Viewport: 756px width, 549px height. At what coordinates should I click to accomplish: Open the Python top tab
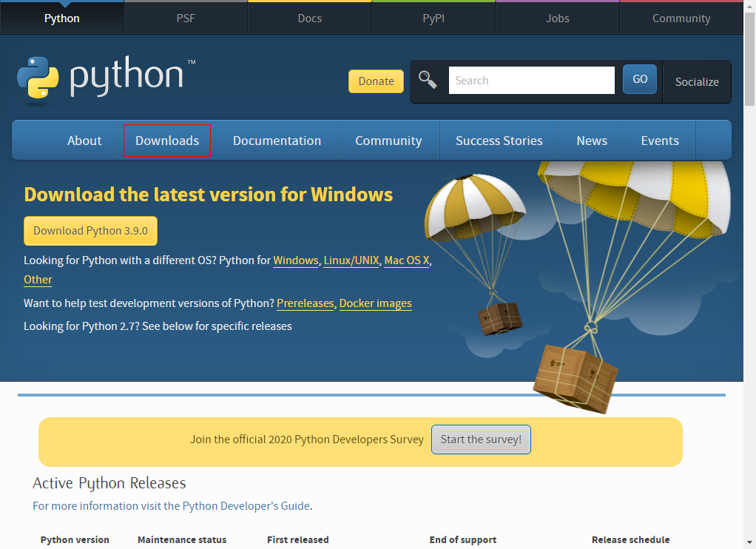click(x=61, y=18)
